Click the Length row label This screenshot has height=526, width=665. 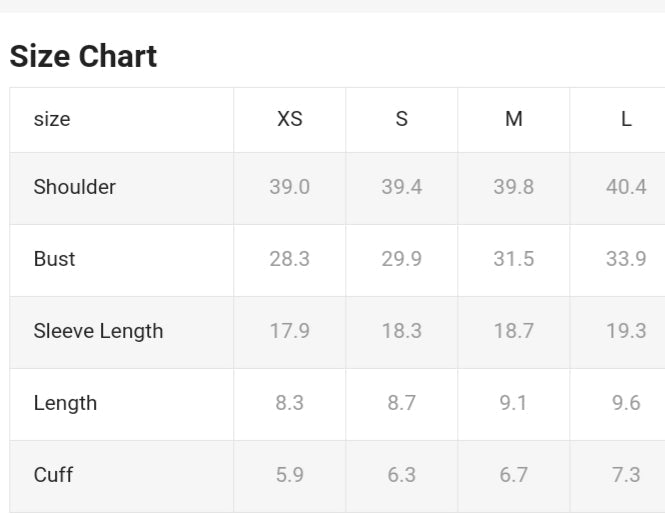tap(65, 403)
